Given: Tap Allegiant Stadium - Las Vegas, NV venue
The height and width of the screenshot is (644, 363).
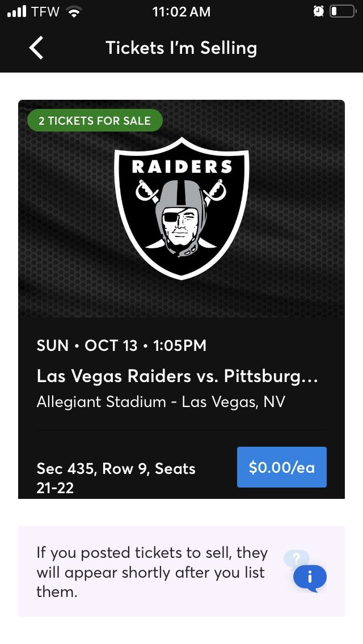Looking at the screenshot, I should [x=161, y=402].
